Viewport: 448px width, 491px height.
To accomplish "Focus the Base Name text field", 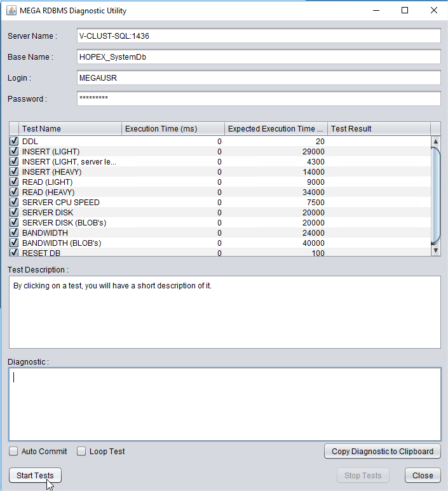I will 258,57.
